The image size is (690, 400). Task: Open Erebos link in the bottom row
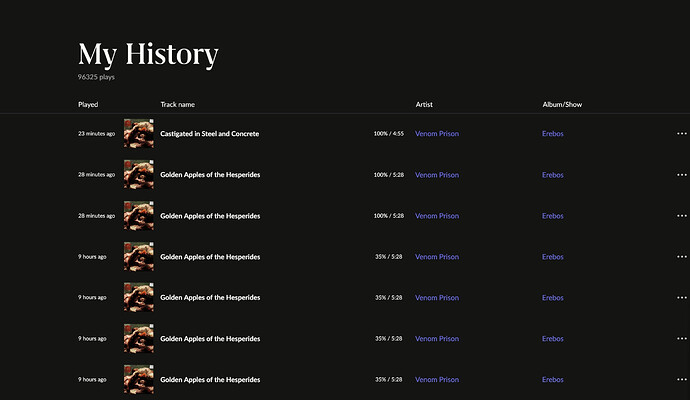coord(553,379)
